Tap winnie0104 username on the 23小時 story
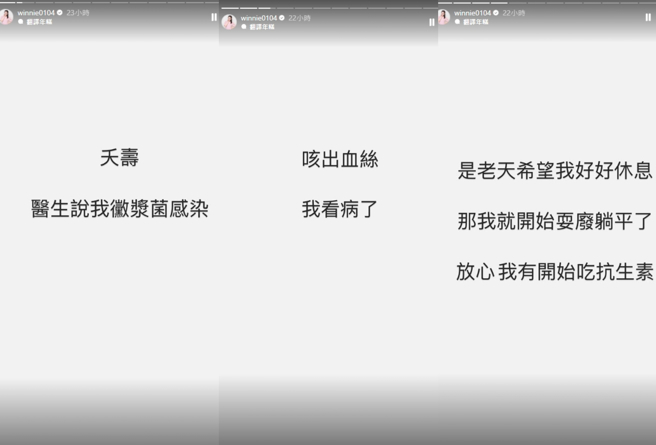This screenshot has height=445, width=656. coord(36,13)
